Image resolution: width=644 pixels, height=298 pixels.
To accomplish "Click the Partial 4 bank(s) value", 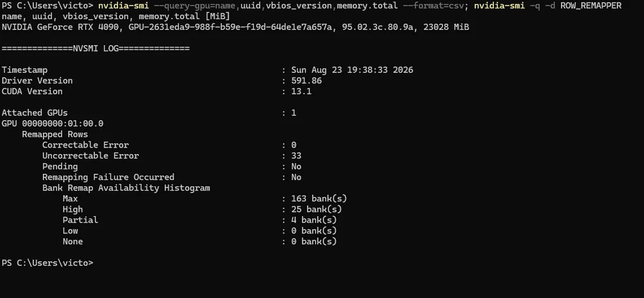I will [x=314, y=220].
